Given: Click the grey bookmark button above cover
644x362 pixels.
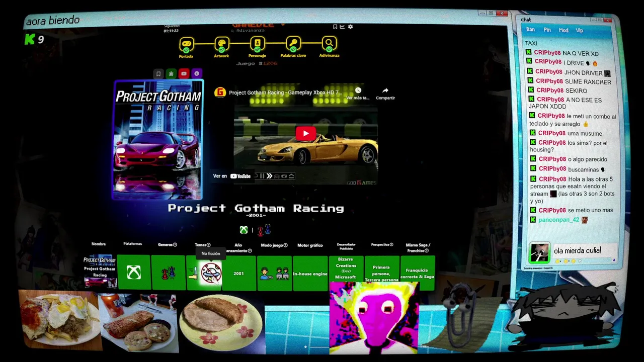Looking at the screenshot, I should [x=158, y=74].
